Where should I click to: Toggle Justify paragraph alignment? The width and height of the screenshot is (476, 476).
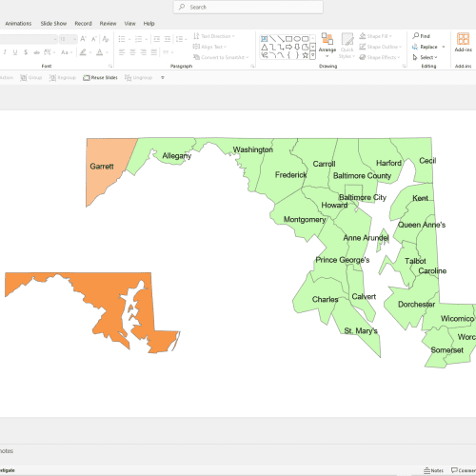(x=154, y=52)
